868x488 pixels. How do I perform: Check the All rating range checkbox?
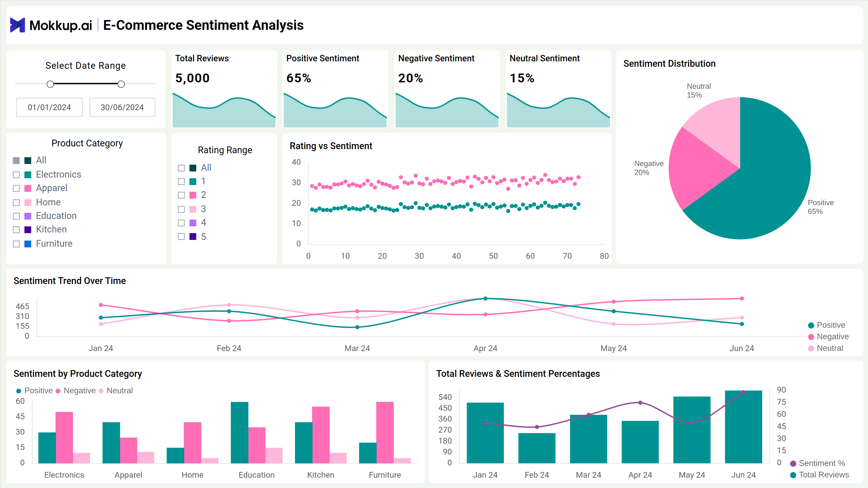point(181,168)
